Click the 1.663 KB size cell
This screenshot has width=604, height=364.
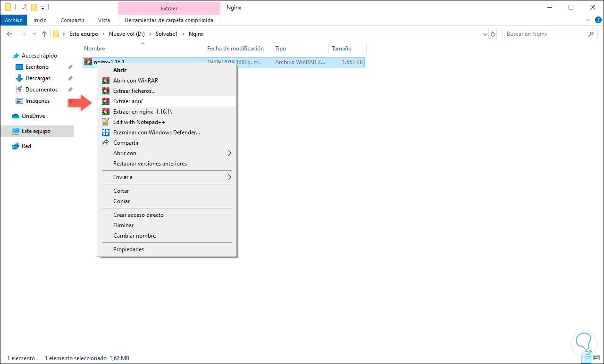click(352, 62)
